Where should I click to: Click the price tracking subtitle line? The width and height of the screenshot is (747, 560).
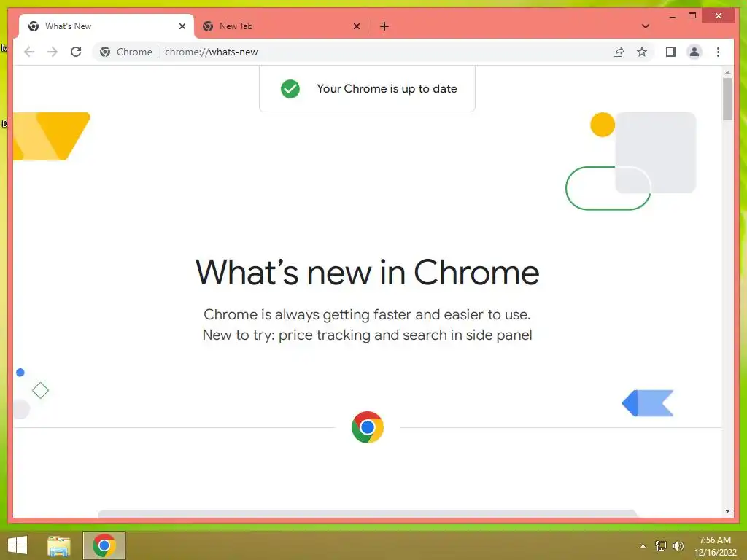click(368, 335)
